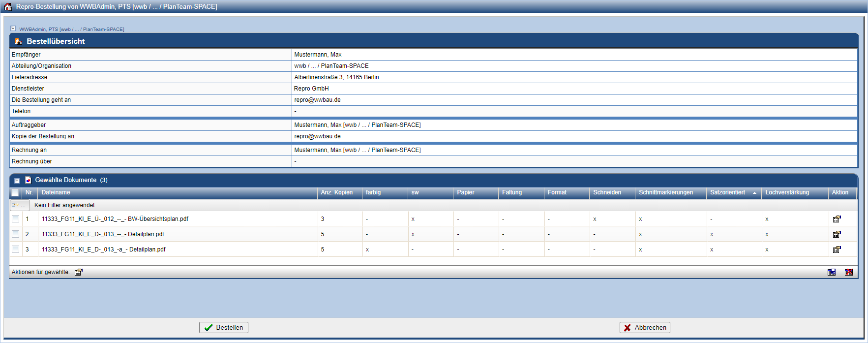Click the home icon in title bar
Image resolution: width=868 pixels, height=343 pixels.
pyautogui.click(x=7, y=6)
